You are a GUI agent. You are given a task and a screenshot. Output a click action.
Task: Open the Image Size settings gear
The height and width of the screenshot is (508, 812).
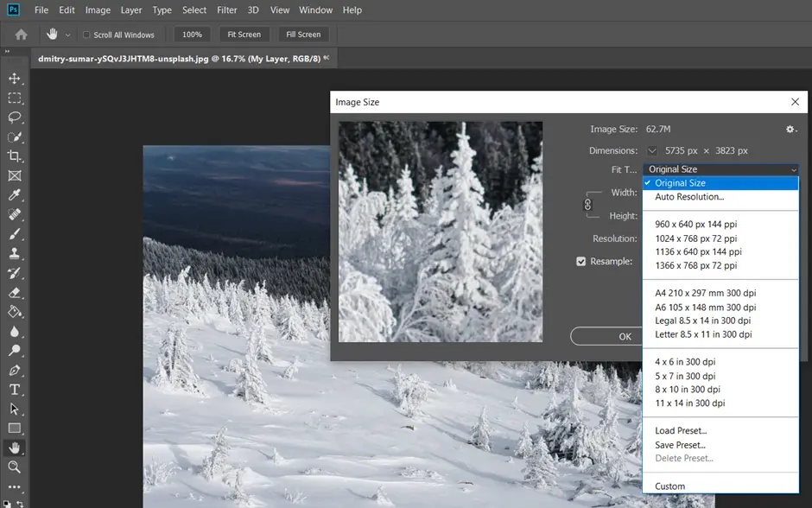(789, 130)
